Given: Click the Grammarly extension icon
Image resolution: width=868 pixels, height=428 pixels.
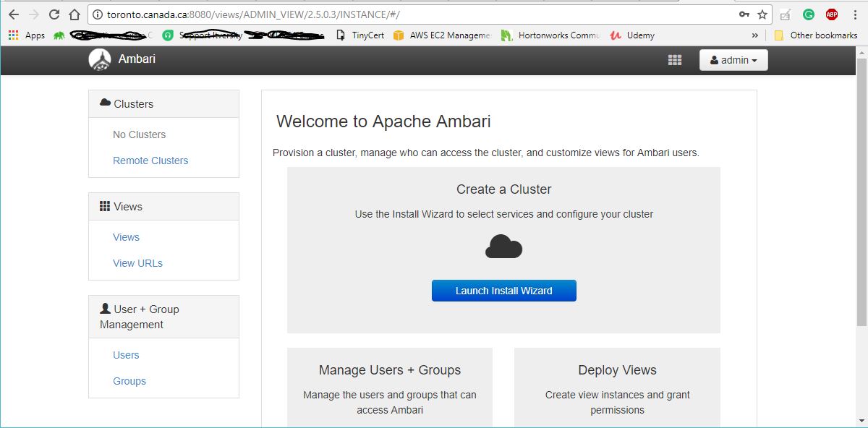Looking at the screenshot, I should 808,14.
